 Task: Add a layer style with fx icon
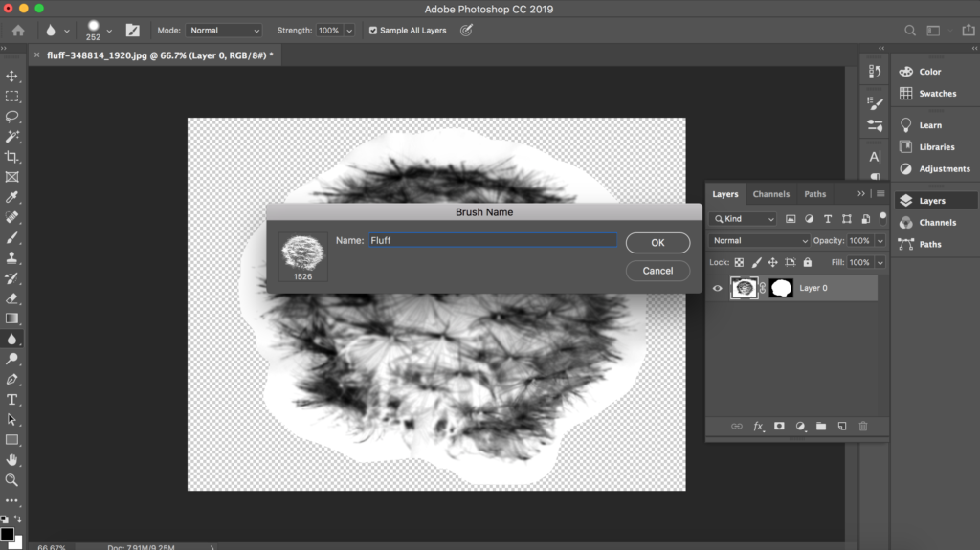point(758,427)
